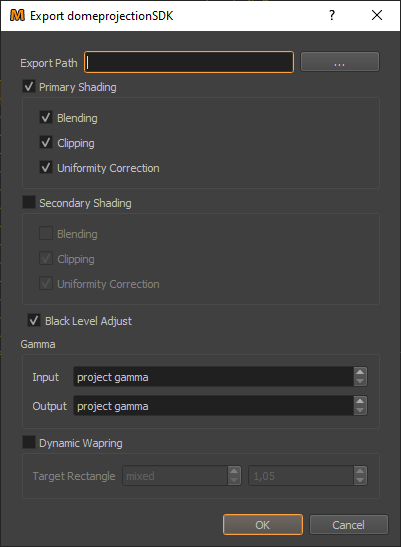Disable Uniformity Correction under Primary Shading
Image resolution: width=401 pixels, height=547 pixels.
46,168
